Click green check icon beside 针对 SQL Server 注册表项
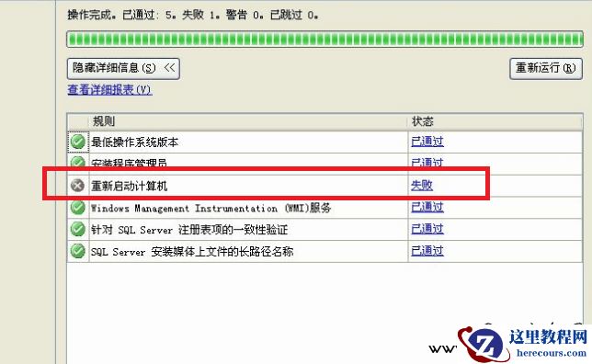The image size is (592, 364). (x=78, y=229)
